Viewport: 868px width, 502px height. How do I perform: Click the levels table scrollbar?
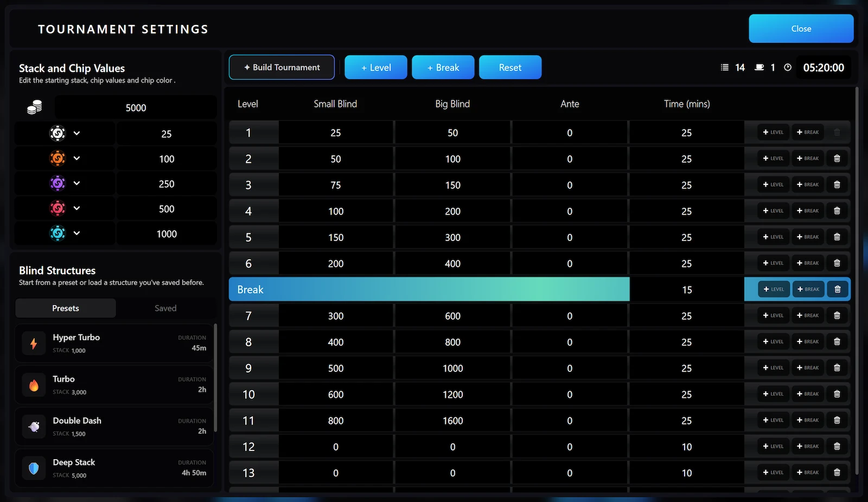point(857,281)
